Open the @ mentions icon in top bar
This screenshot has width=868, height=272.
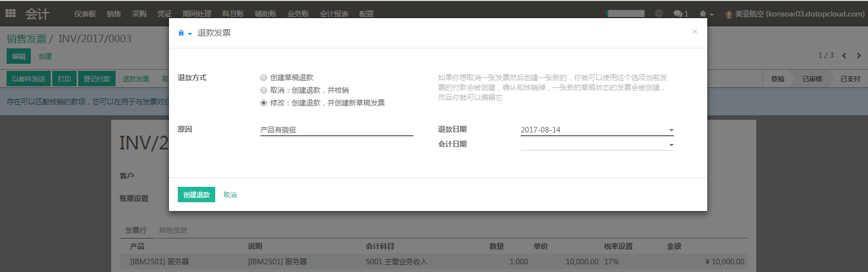pos(659,13)
